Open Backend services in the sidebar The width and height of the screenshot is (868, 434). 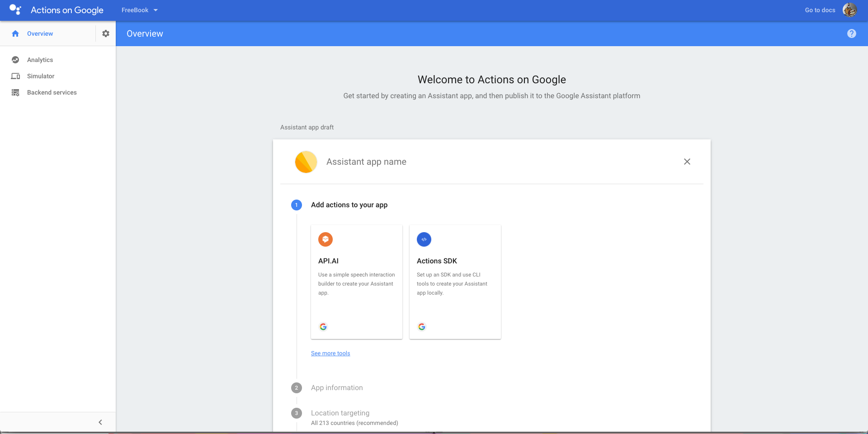(x=52, y=92)
